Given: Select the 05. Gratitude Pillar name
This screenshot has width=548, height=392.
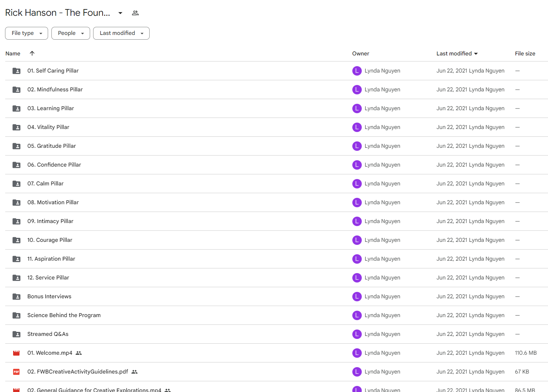Looking at the screenshot, I should (52, 146).
